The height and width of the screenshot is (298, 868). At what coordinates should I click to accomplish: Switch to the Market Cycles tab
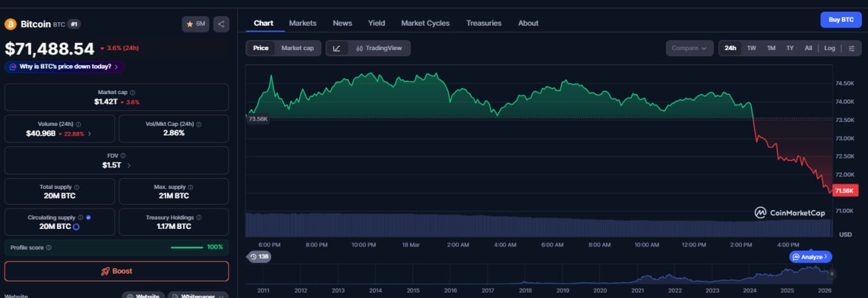click(x=425, y=23)
